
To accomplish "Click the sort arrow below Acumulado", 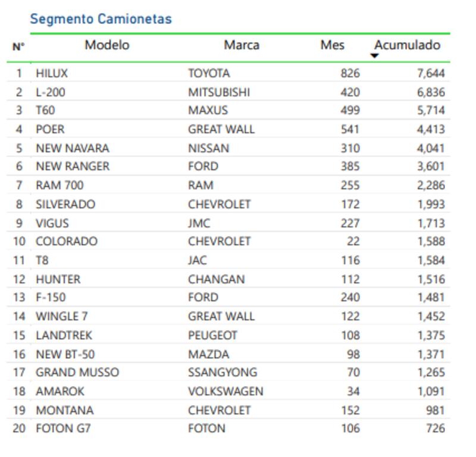I will 374,56.
